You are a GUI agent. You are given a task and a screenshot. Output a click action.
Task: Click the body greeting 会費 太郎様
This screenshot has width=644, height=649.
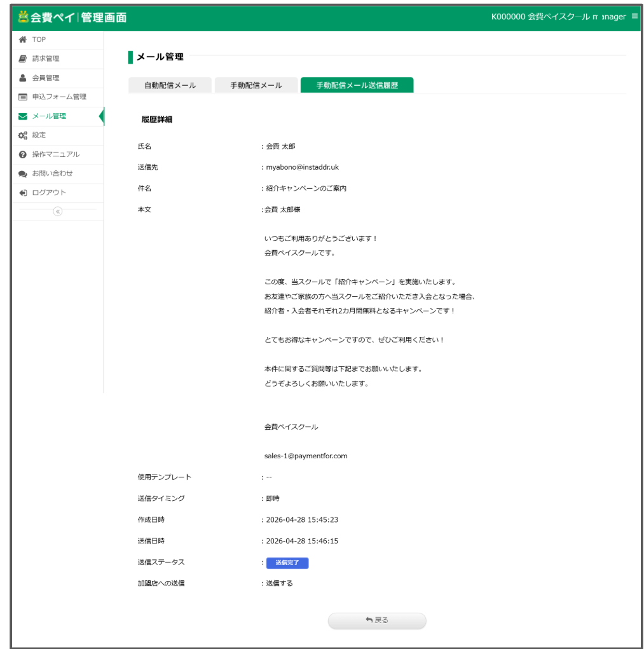(283, 210)
